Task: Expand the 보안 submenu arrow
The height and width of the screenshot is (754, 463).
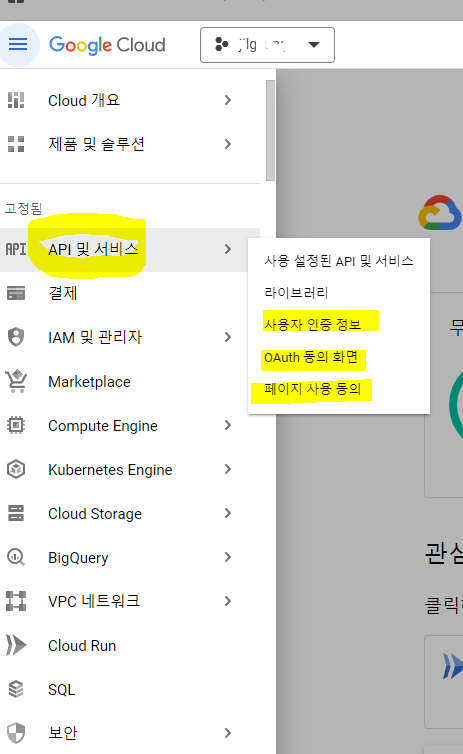Action: [x=228, y=733]
